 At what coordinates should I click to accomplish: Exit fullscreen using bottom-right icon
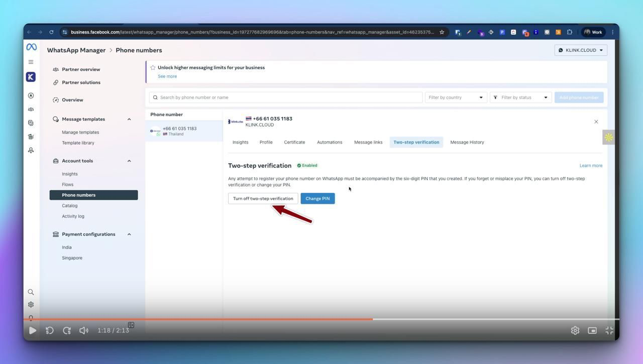pyautogui.click(x=609, y=330)
